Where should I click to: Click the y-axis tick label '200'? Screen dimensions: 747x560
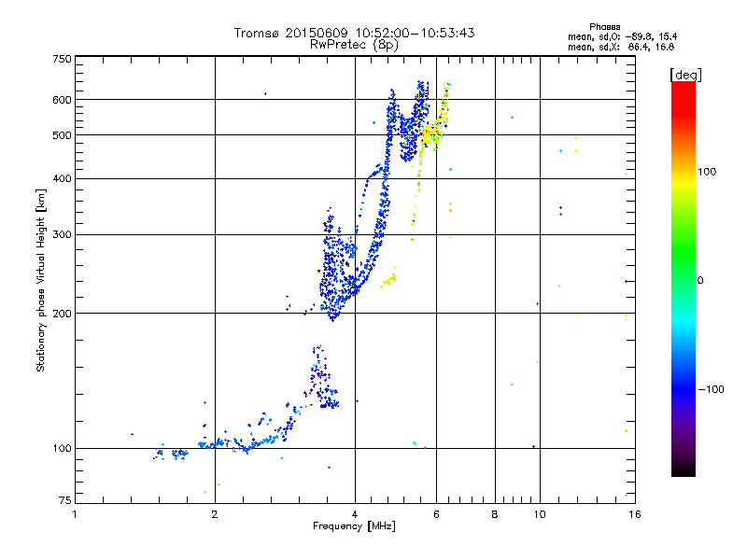coord(62,314)
